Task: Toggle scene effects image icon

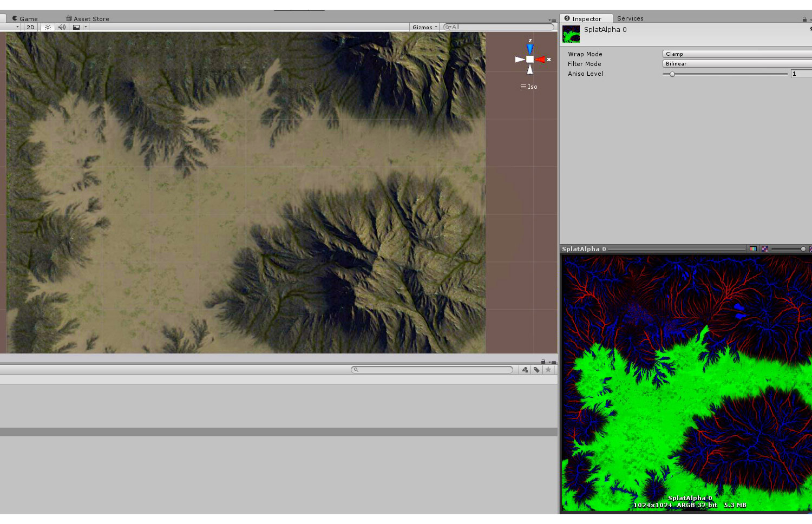Action: click(x=76, y=27)
